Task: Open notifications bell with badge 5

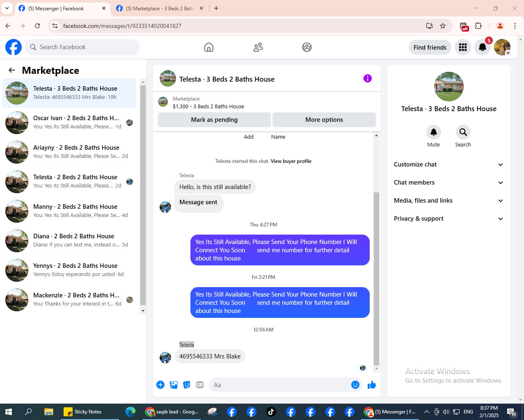Action: click(x=483, y=47)
